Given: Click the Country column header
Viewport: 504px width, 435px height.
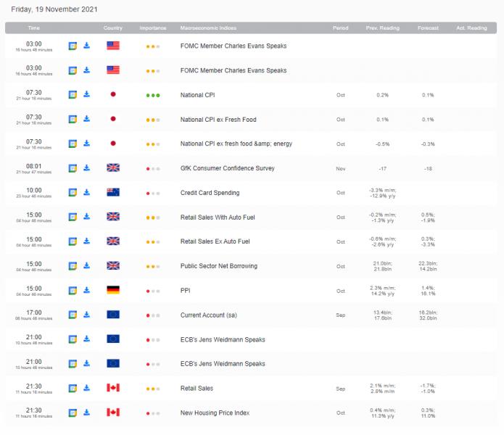Looking at the screenshot, I should coord(112,28).
